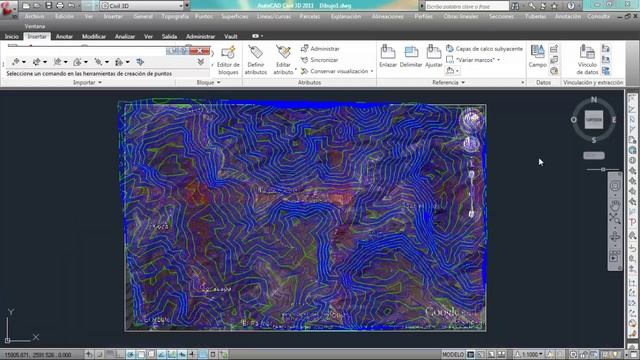Click the Miscellaneous points tool icon
Viewport: 640px width, 360px height.
click(x=16, y=62)
